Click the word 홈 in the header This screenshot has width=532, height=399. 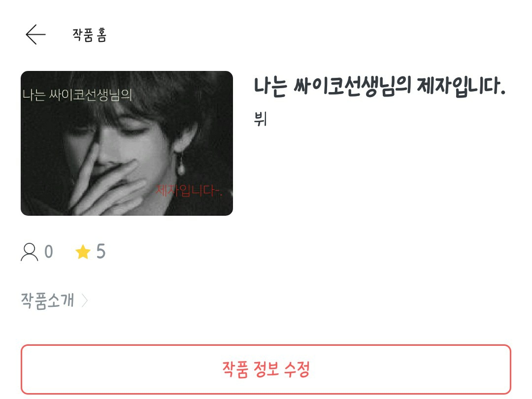click(101, 35)
